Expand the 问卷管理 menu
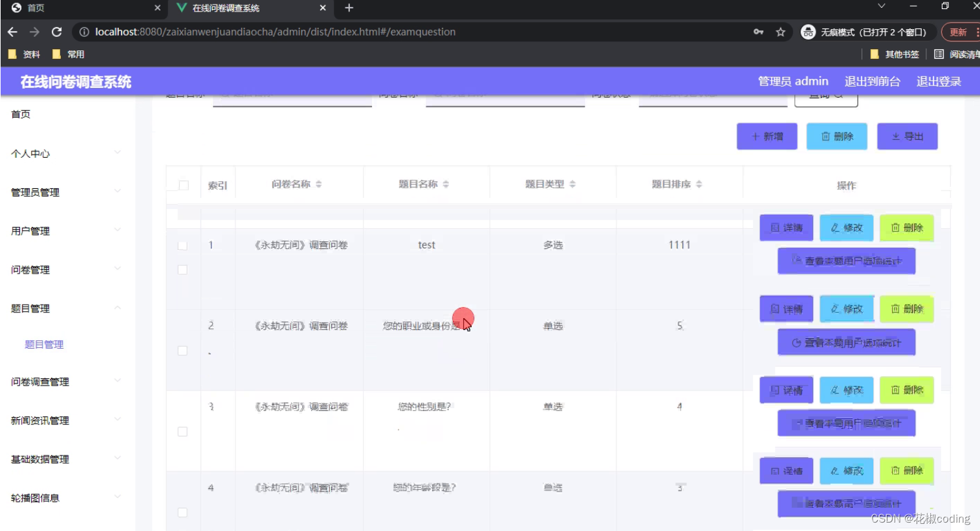980x531 pixels. point(29,270)
